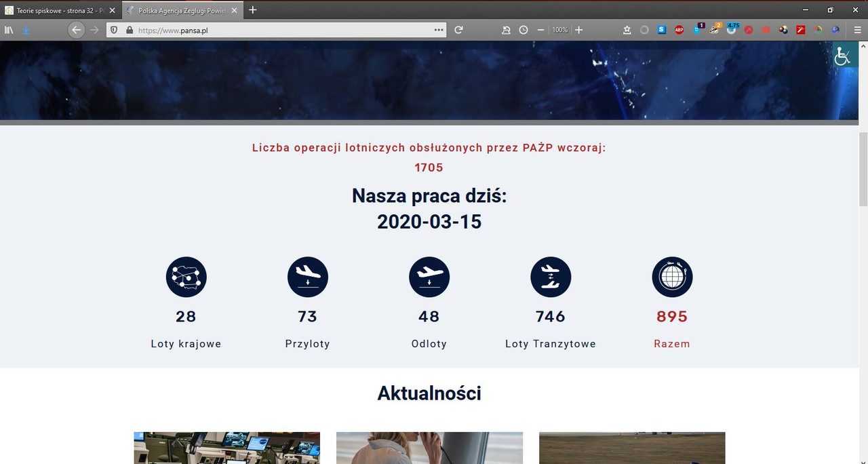
Task: Open tracking protection shield in address bar
Action: pyautogui.click(x=114, y=30)
